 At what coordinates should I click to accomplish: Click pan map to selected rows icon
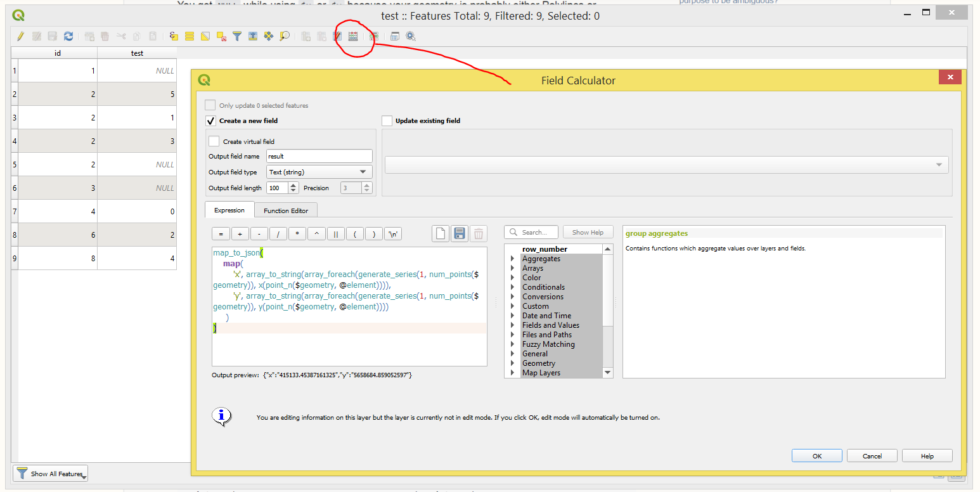269,37
